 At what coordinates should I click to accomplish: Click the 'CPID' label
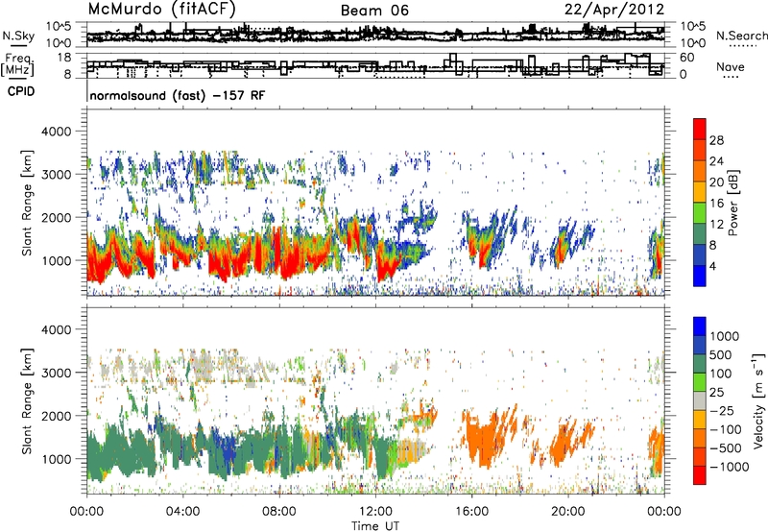21,91
